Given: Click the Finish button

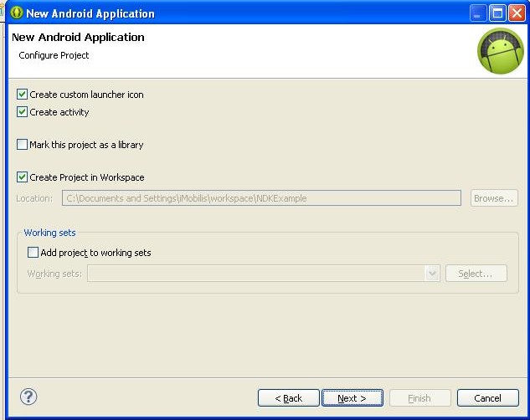Looking at the screenshot, I should click(419, 398).
